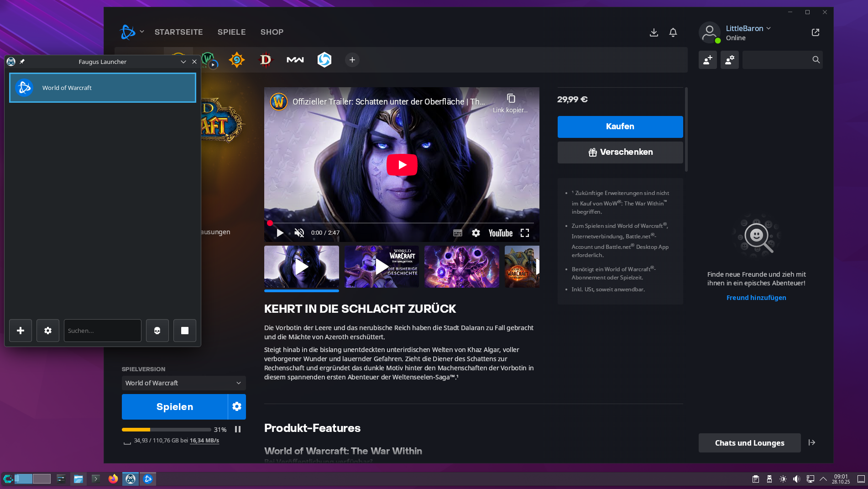Collapse Faugus Launcher via titlebar chevron
Screen dimensions: 868x489
[183, 62]
